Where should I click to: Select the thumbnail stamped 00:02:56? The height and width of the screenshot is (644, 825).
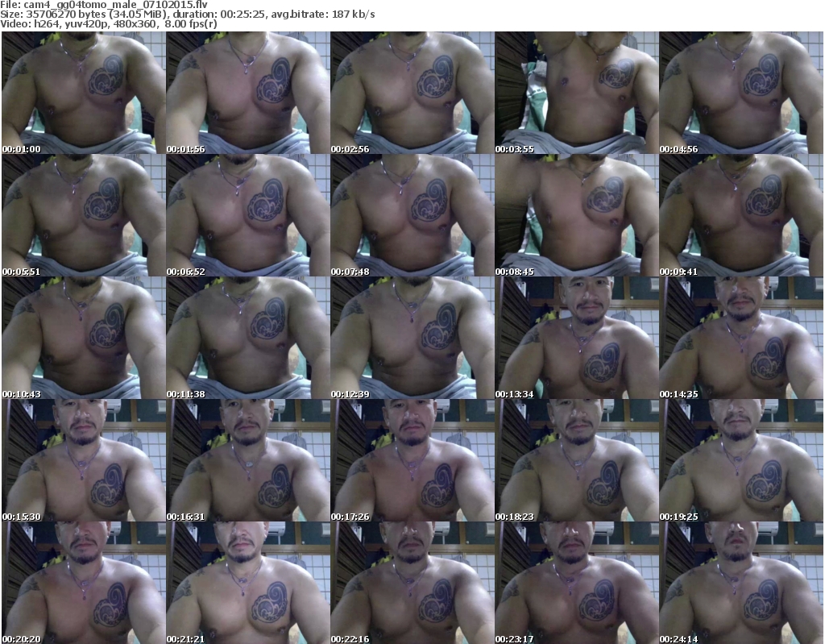412,93
